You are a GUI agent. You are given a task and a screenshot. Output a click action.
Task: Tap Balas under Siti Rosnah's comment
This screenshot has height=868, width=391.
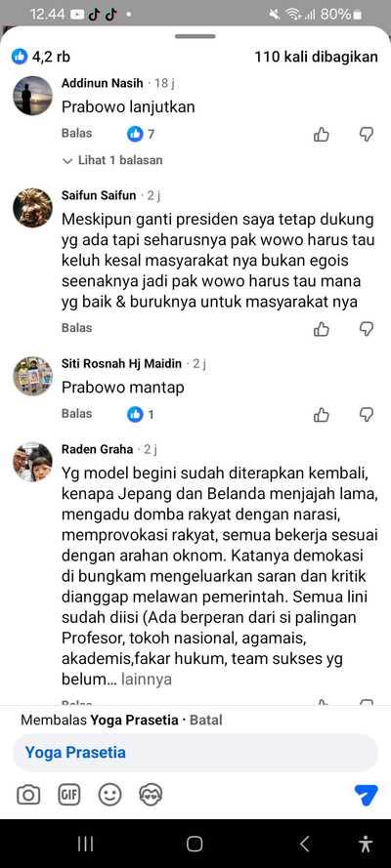click(x=76, y=414)
